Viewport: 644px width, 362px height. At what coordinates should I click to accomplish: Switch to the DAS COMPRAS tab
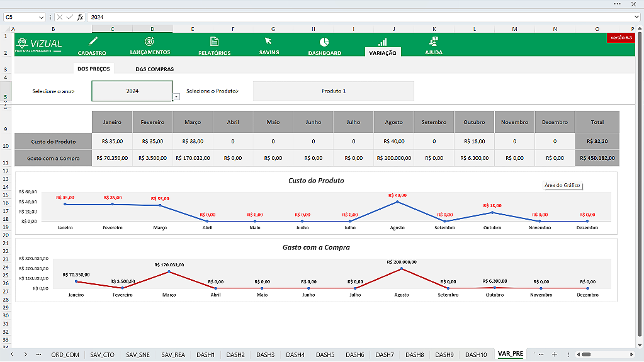click(154, 69)
